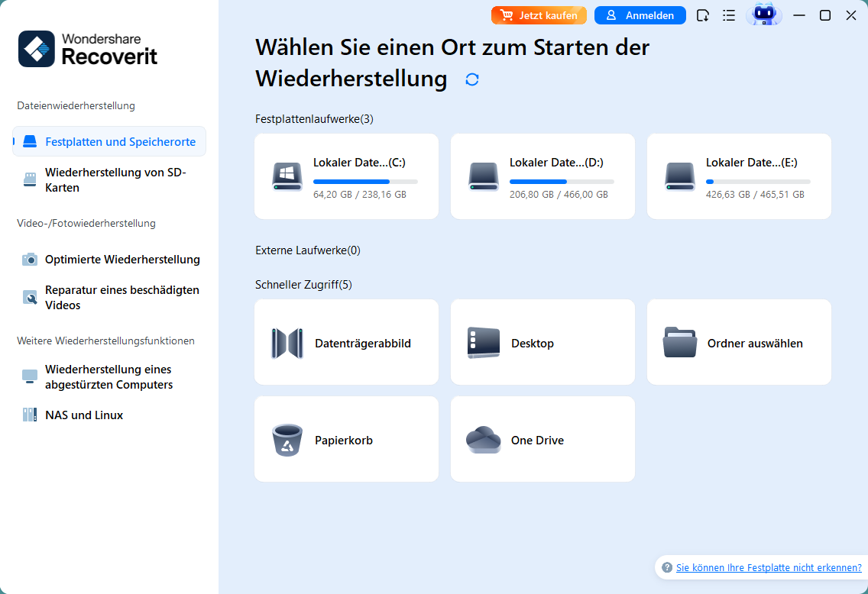
Task: Select NAS und Linux entry
Action: pos(109,415)
